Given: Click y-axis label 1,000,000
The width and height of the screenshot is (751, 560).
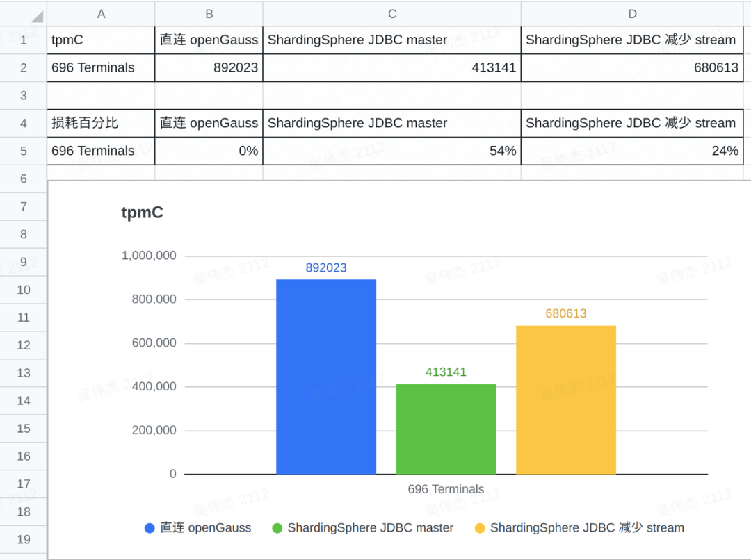Looking at the screenshot, I should 149,256.
